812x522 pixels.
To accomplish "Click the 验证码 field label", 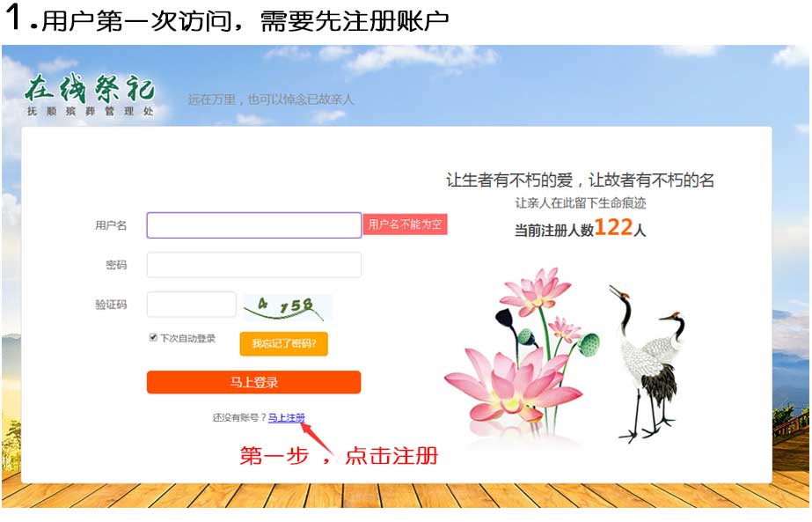I will pyautogui.click(x=111, y=305).
